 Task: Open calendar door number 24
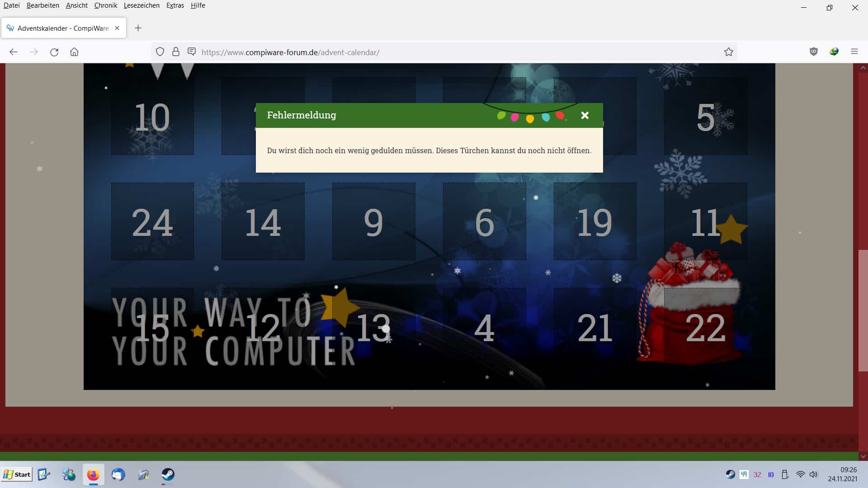point(152,221)
